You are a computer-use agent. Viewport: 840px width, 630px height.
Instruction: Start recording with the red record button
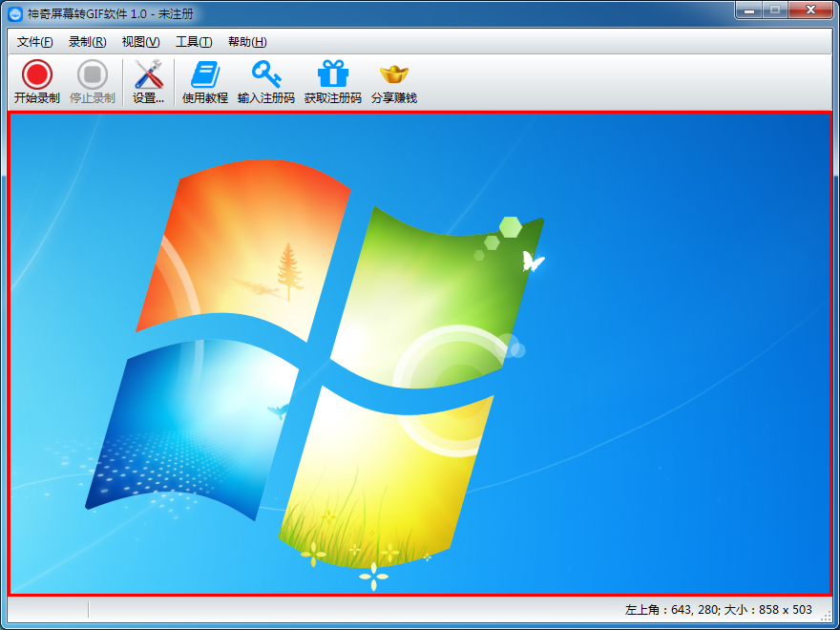(x=37, y=81)
